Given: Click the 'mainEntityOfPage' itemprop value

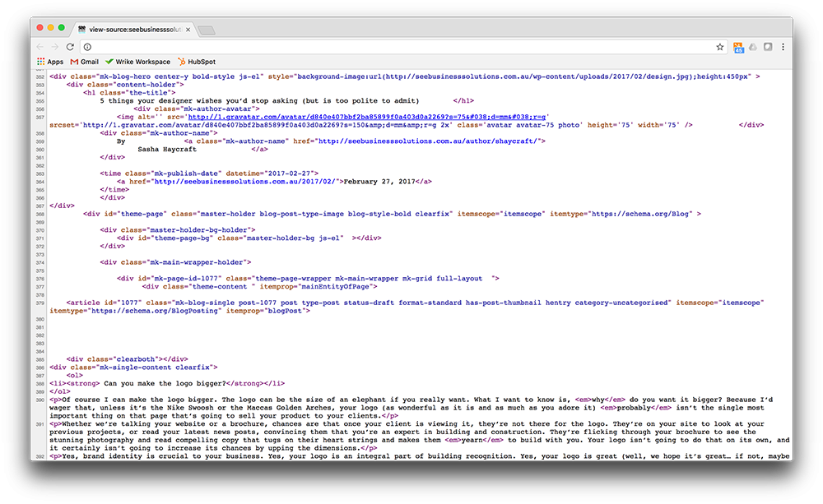Looking at the screenshot, I should pyautogui.click(x=337, y=286).
